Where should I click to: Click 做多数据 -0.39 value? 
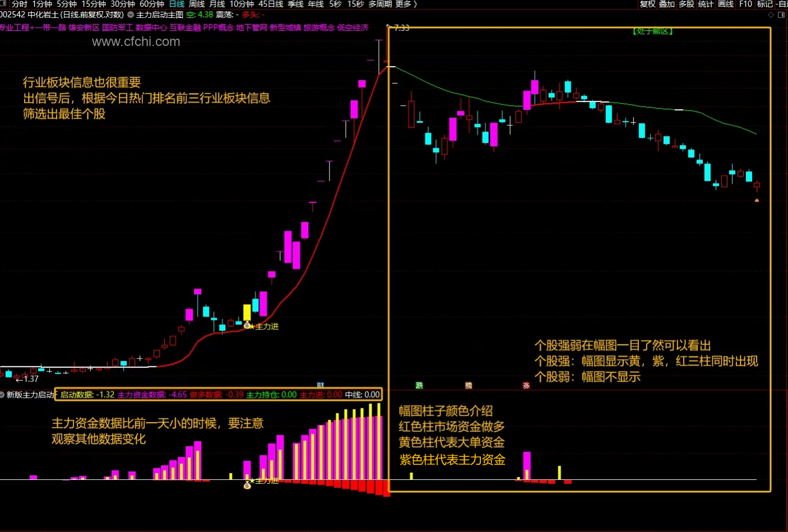point(217,395)
